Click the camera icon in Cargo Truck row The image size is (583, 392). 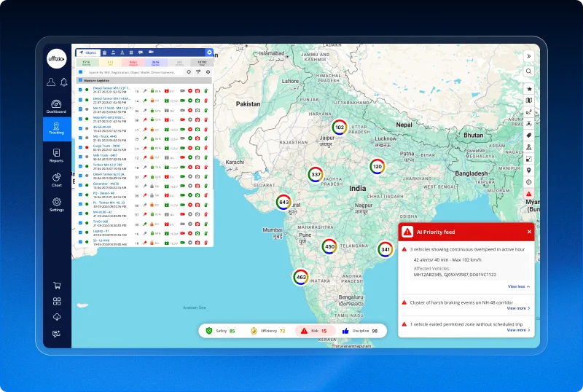pos(197,148)
